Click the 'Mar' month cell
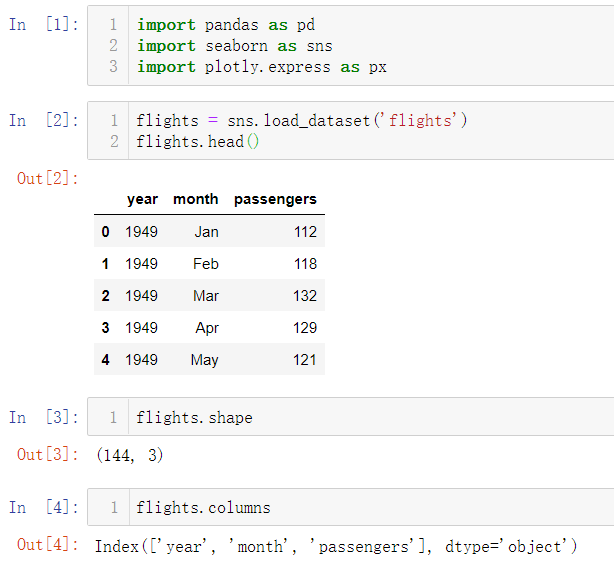The width and height of the screenshot is (614, 564). pos(206,296)
